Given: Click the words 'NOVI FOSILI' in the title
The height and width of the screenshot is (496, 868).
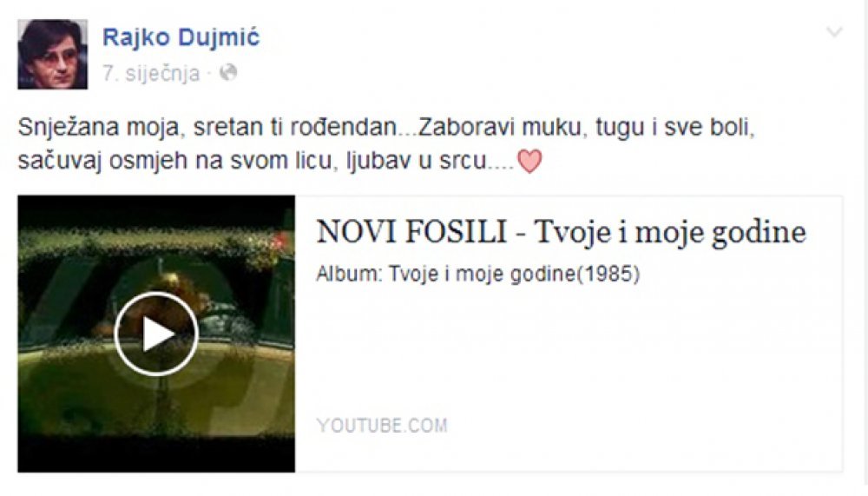Looking at the screenshot, I should [x=411, y=232].
